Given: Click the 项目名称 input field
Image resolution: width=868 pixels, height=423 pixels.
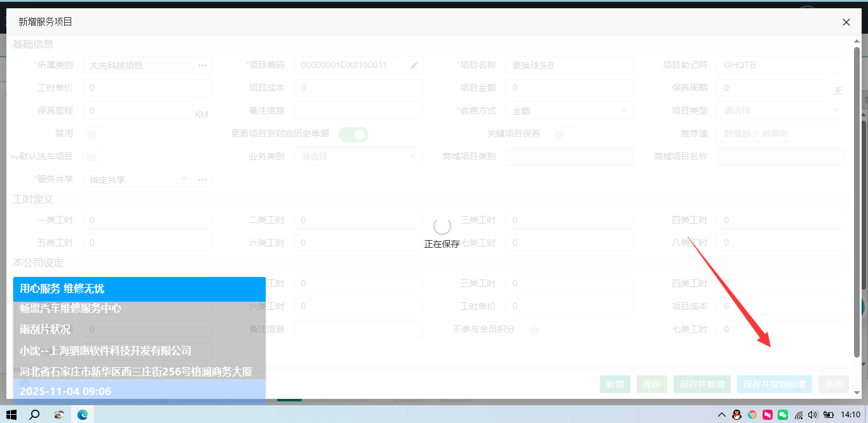Looking at the screenshot, I should [x=569, y=65].
